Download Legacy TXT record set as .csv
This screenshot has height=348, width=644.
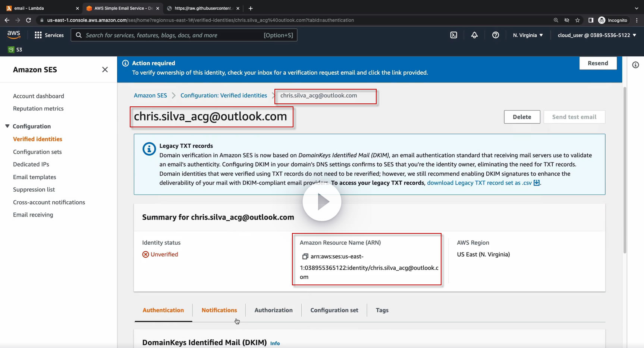[483, 183]
